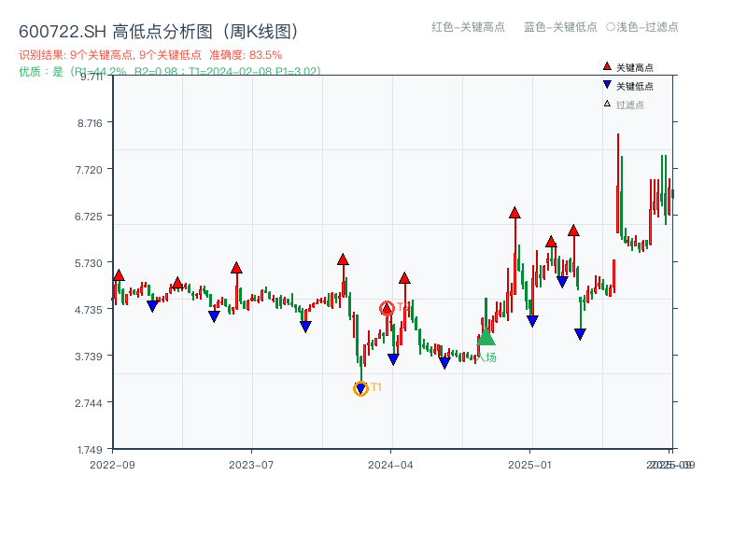Click the 2025-01 x-axis label
The height and width of the screenshot is (560, 747).
point(529,462)
